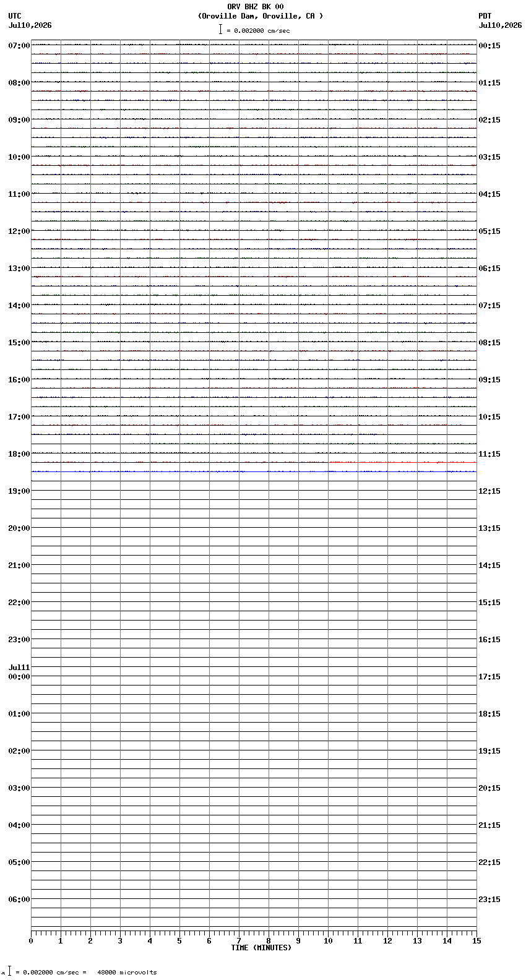Click the '00:15' PDT row label
526x980 pixels.
[x=489, y=46]
